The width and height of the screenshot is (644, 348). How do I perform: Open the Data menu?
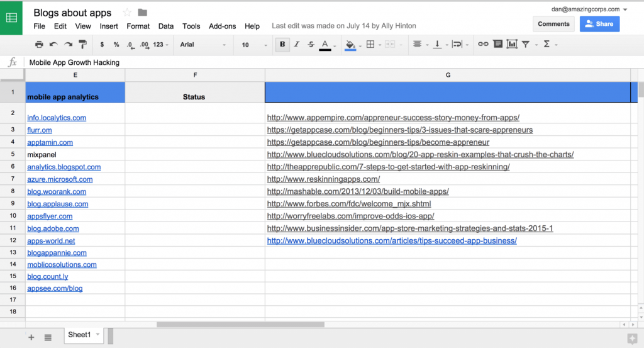pos(166,26)
